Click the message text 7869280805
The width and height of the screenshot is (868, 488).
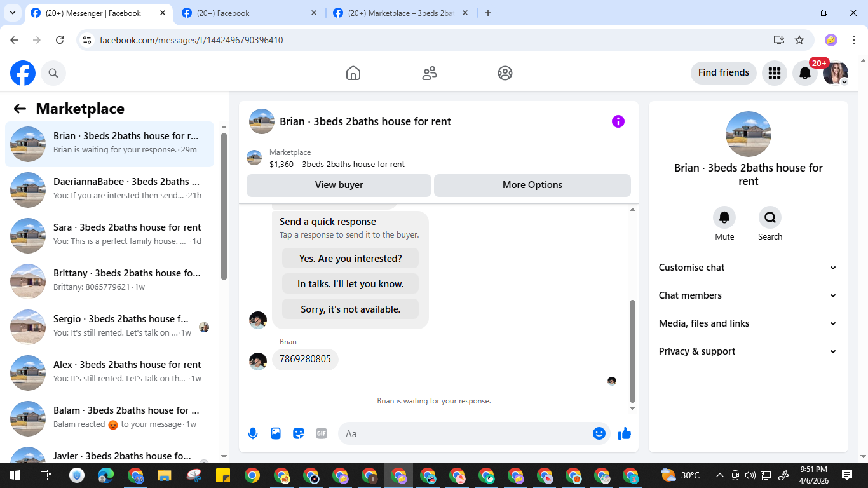coord(306,359)
